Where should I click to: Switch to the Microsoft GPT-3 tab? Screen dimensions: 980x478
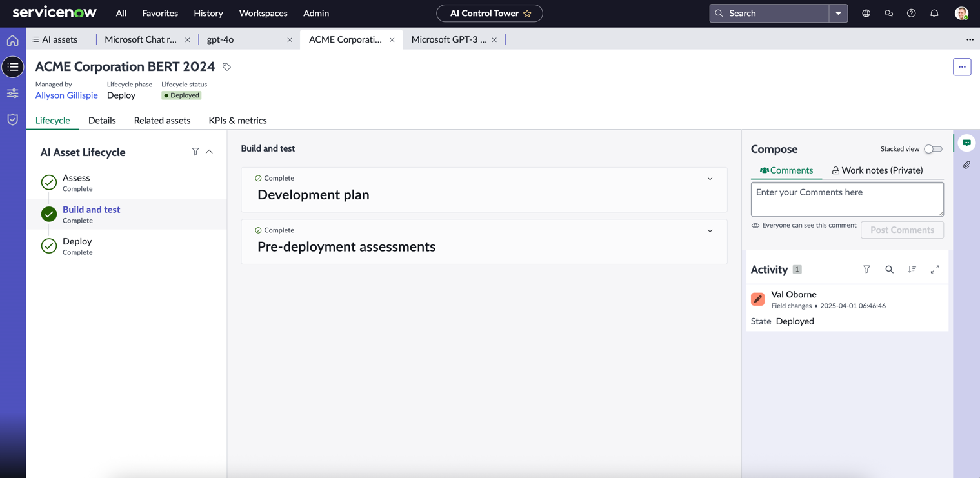tap(449, 39)
